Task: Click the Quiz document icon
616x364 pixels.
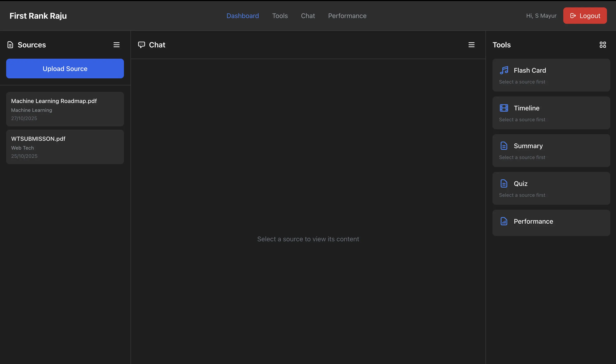Action: click(504, 184)
